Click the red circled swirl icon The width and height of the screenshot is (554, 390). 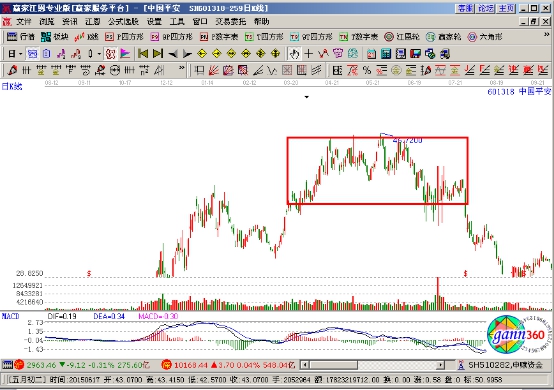click(x=111, y=54)
